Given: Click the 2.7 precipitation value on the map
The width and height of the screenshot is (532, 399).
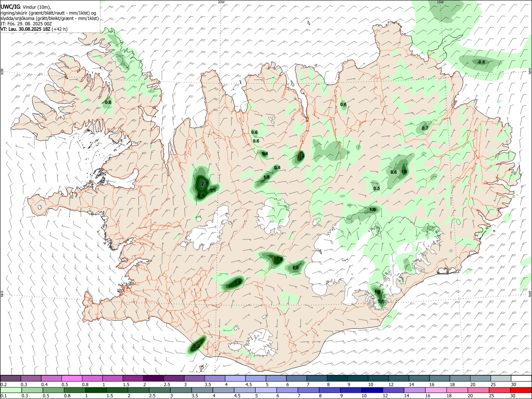Looking at the screenshot, I should pos(204,184).
